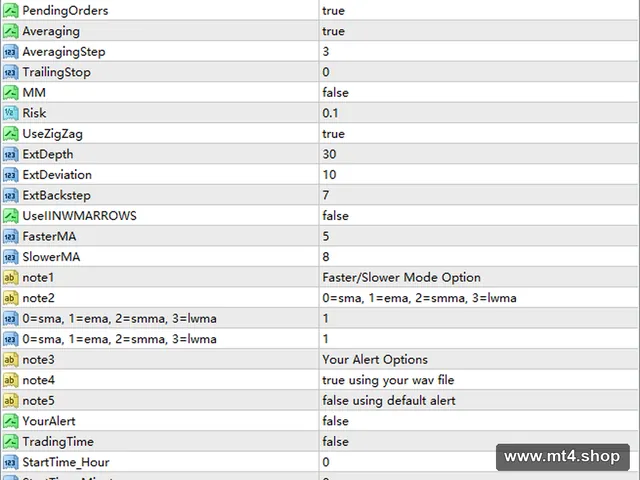
Task: Click the integer icon next to ExtDepth
Action: point(11,154)
